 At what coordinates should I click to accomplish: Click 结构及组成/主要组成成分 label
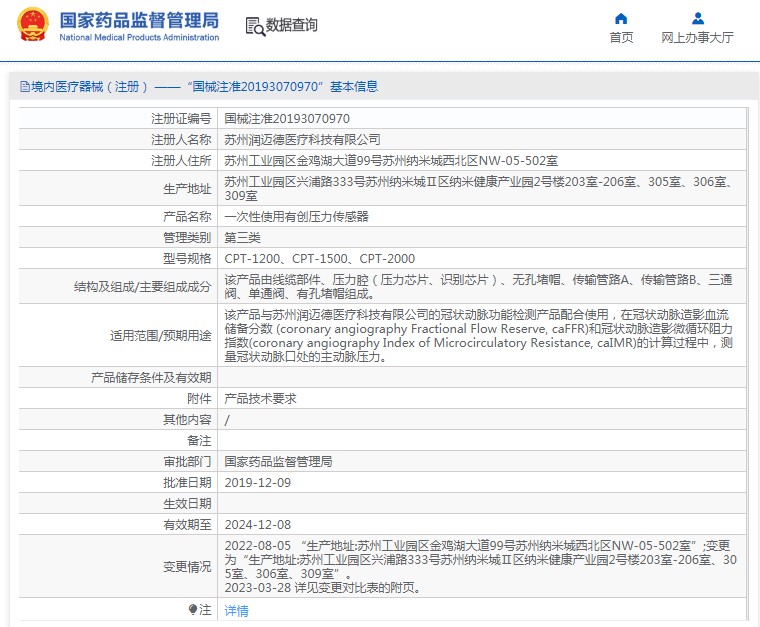[142, 286]
